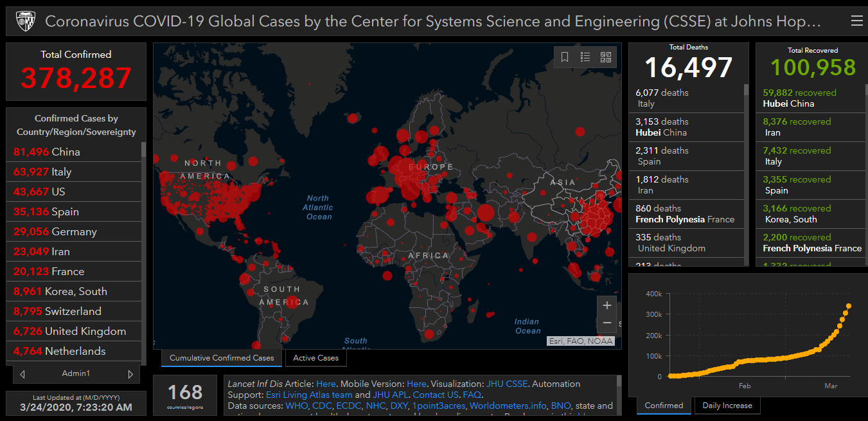Show the map legend list icon
The width and height of the screenshot is (868, 421).
[x=585, y=57]
